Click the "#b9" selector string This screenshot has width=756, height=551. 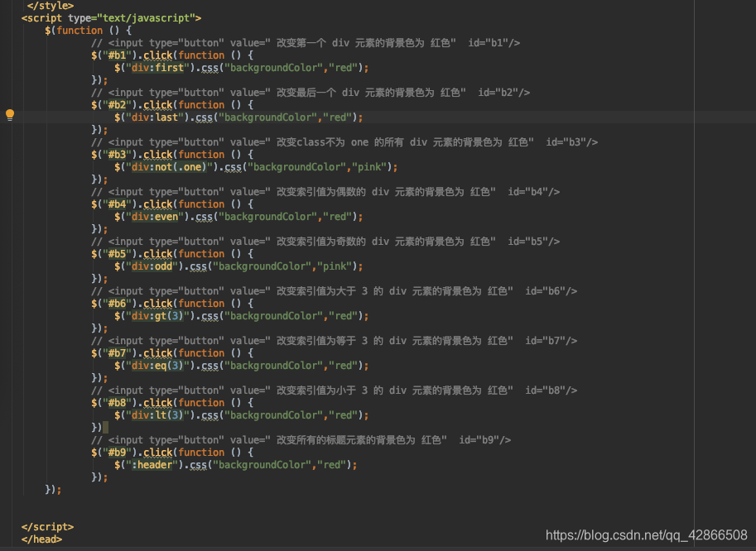117,453
